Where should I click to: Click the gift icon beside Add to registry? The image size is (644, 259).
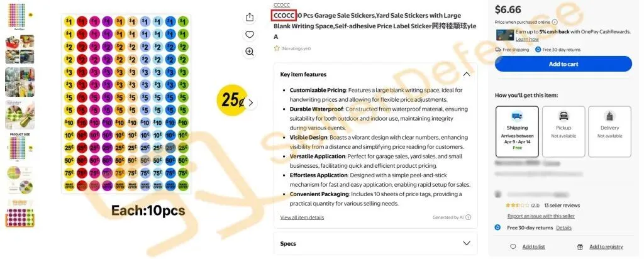579,246
